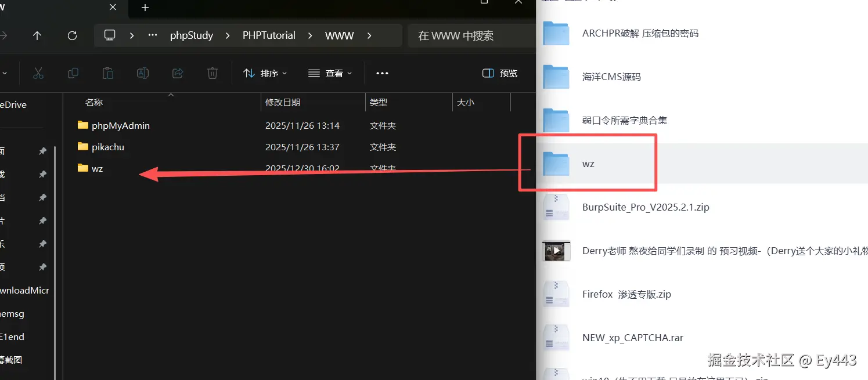Click the pikachu folder icon
Viewport: 868px width, 380px height.
82,147
